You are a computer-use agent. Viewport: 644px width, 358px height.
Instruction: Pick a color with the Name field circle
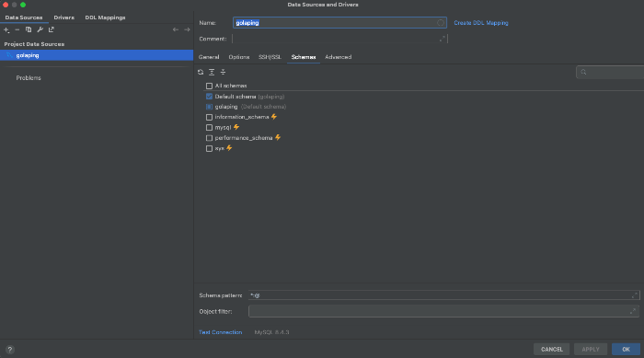(x=441, y=23)
